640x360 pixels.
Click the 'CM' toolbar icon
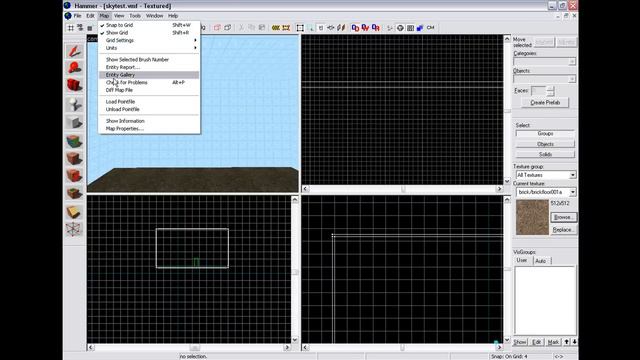coord(430,28)
